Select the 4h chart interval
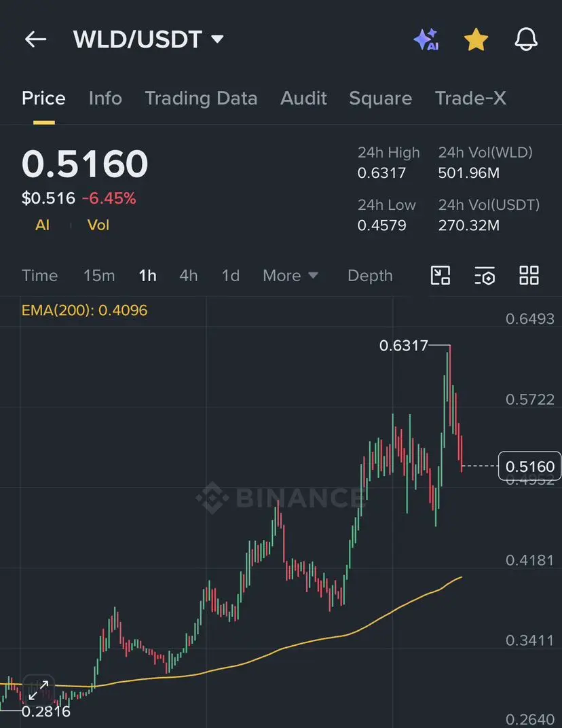Viewport: 562px width, 728px height. point(189,276)
